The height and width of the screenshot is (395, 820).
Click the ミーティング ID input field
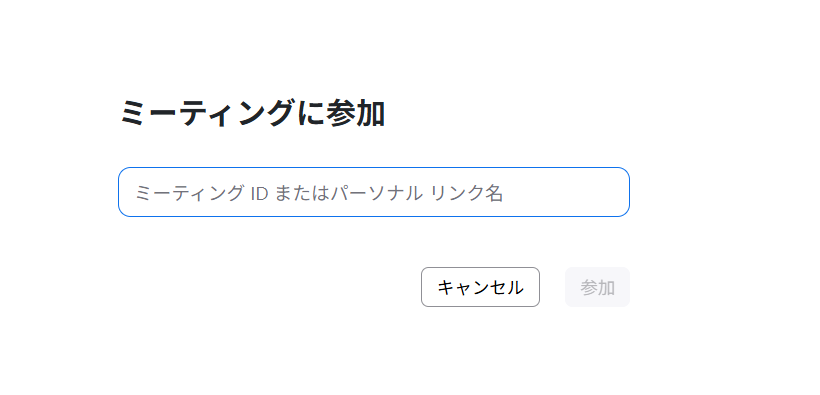pyautogui.click(x=373, y=192)
